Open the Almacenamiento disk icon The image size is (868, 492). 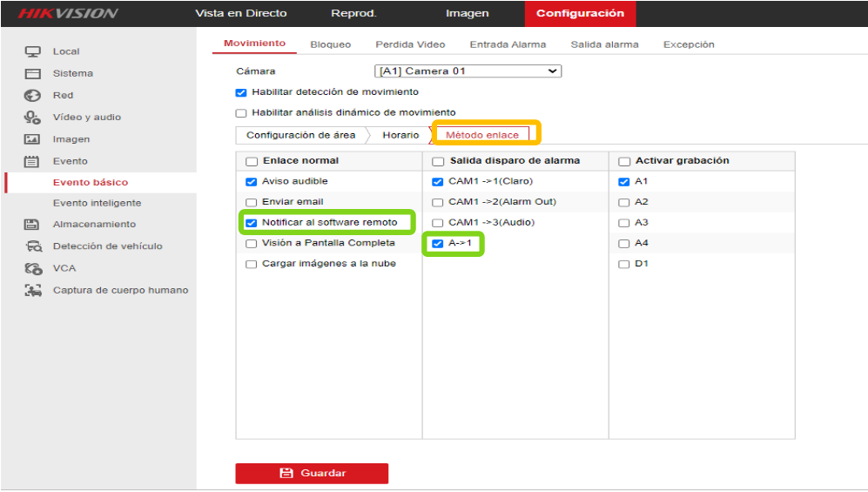(31, 224)
